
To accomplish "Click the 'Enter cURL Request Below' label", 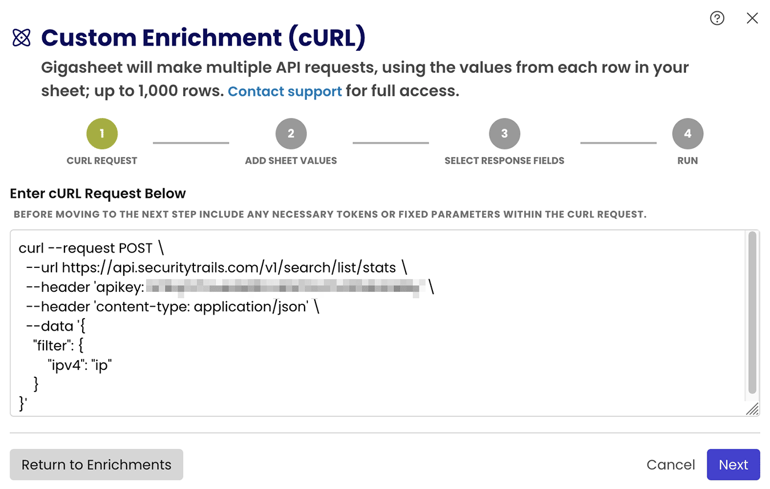I will click(x=98, y=193).
